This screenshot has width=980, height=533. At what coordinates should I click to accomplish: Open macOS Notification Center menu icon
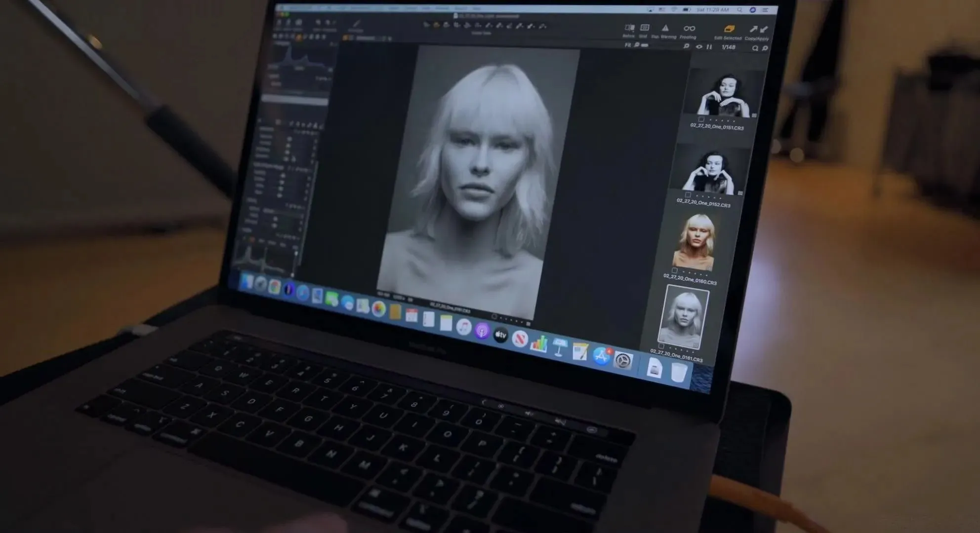click(765, 10)
